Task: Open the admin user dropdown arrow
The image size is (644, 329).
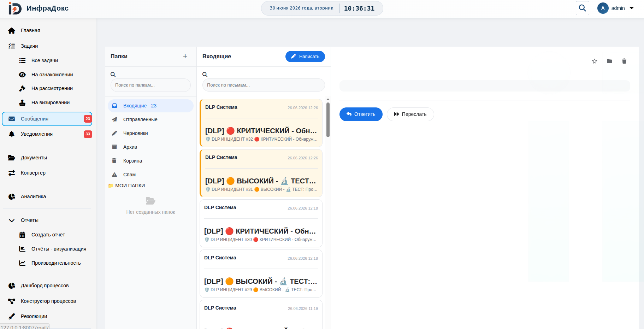Action: (632, 8)
